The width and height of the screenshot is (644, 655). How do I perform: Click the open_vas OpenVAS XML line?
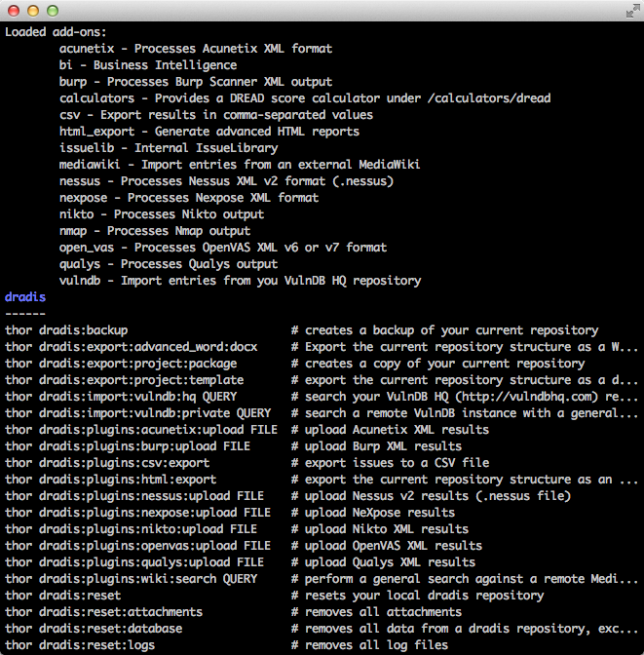[x=223, y=248]
